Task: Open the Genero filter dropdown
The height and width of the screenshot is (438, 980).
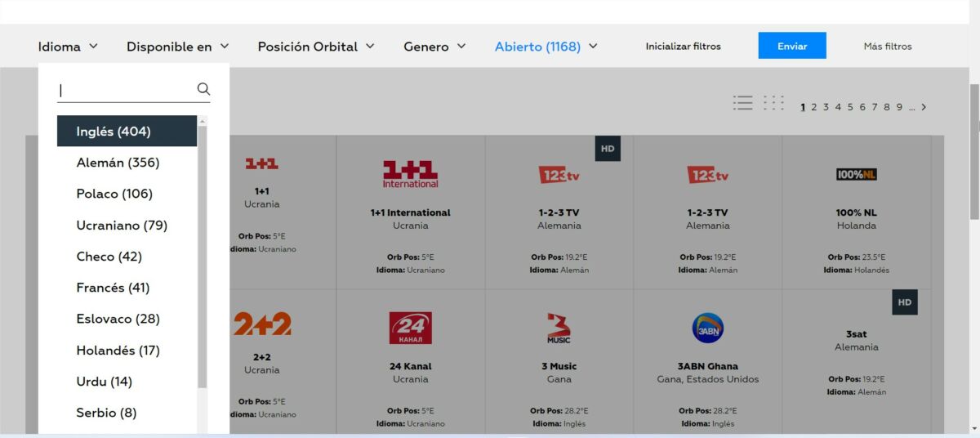Action: pyautogui.click(x=434, y=47)
